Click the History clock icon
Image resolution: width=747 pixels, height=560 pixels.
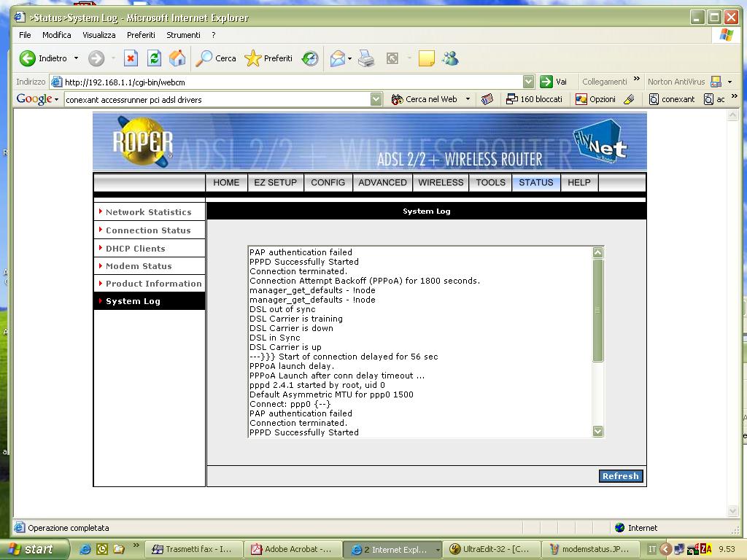pos(310,58)
